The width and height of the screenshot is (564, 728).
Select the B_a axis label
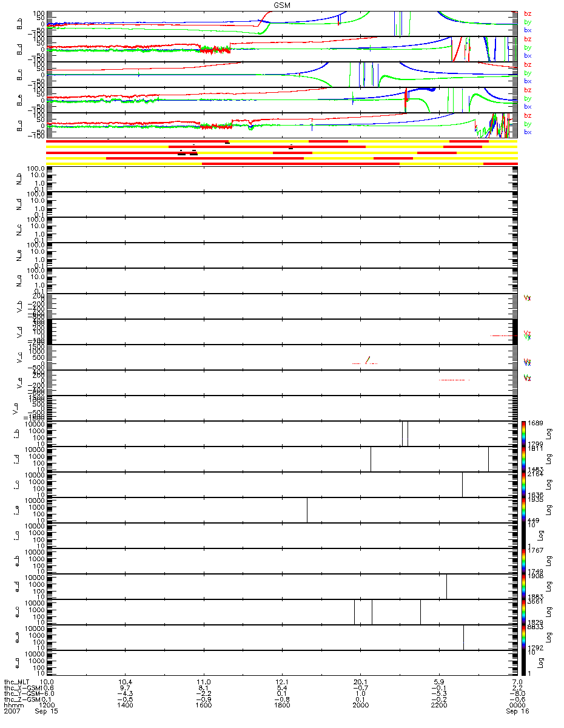coord(19,125)
